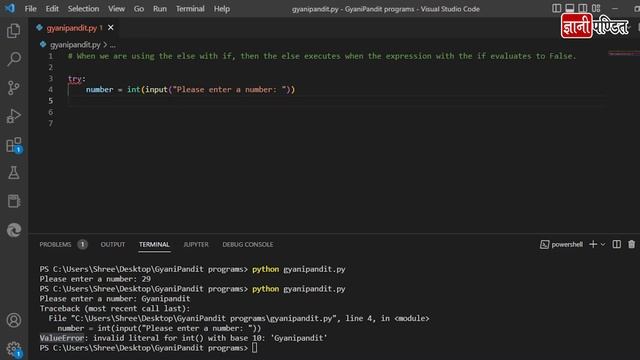Open the Explorer view in the activity bar

coord(13,31)
